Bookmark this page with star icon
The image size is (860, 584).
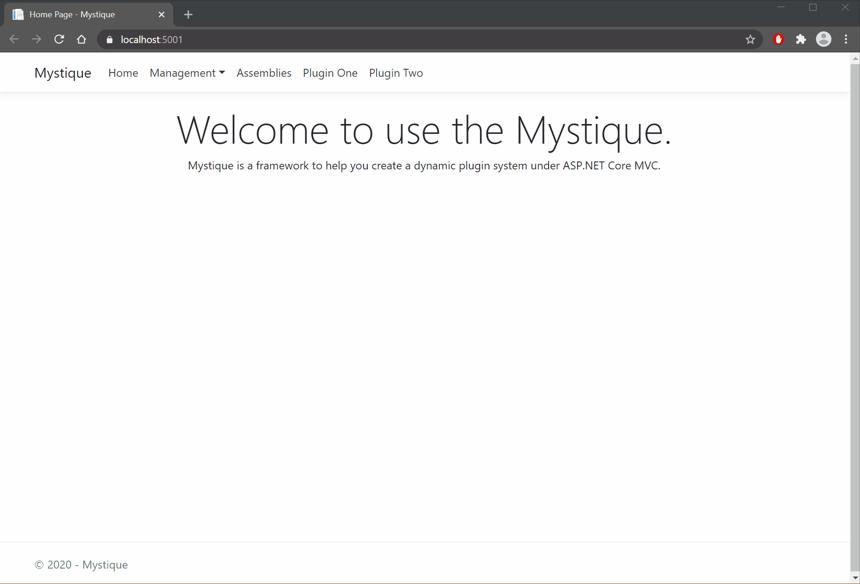750,39
